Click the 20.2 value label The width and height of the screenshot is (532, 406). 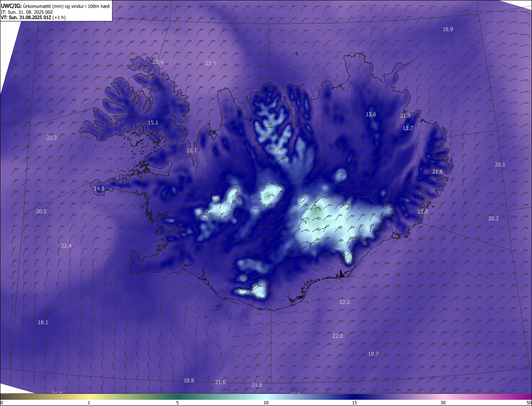pos(493,218)
